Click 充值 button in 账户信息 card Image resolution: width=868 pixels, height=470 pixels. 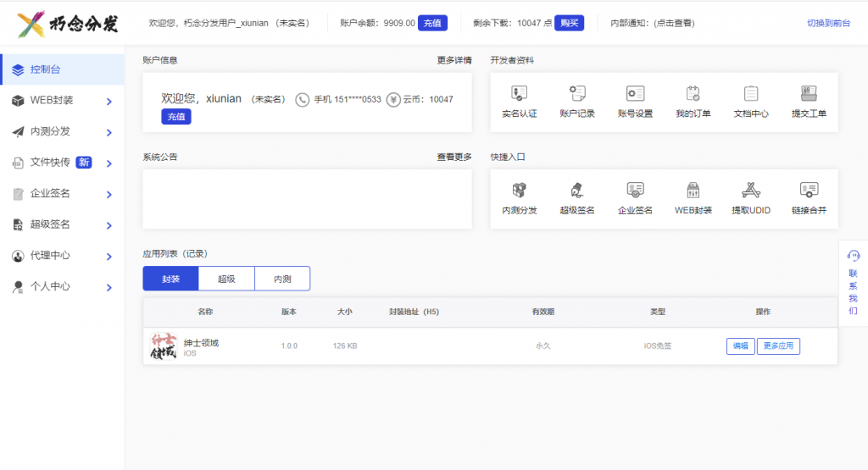[x=176, y=117]
